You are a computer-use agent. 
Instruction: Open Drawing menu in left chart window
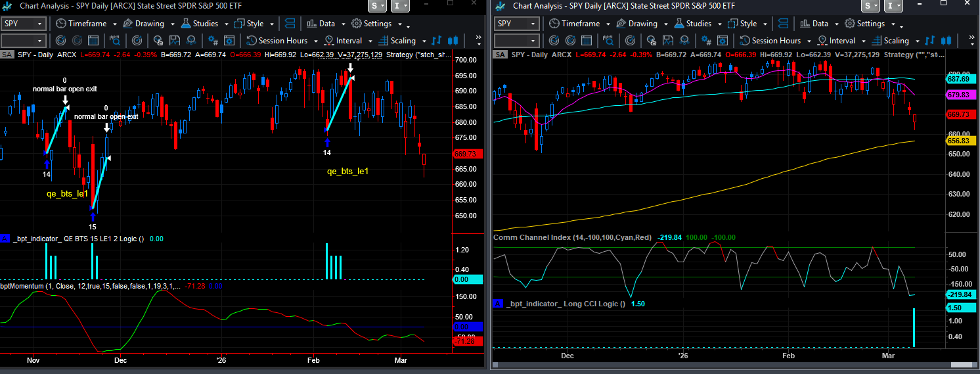pos(148,24)
